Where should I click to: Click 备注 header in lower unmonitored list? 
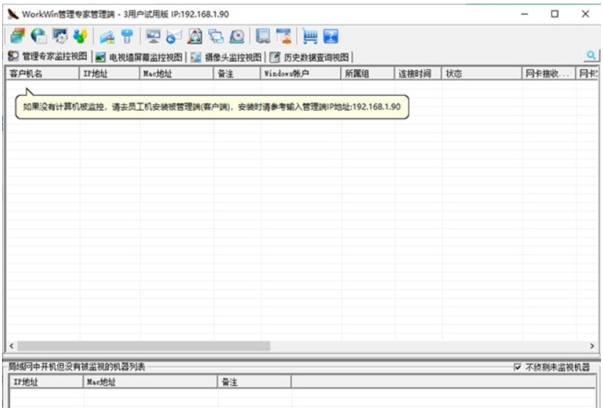pyautogui.click(x=255, y=382)
